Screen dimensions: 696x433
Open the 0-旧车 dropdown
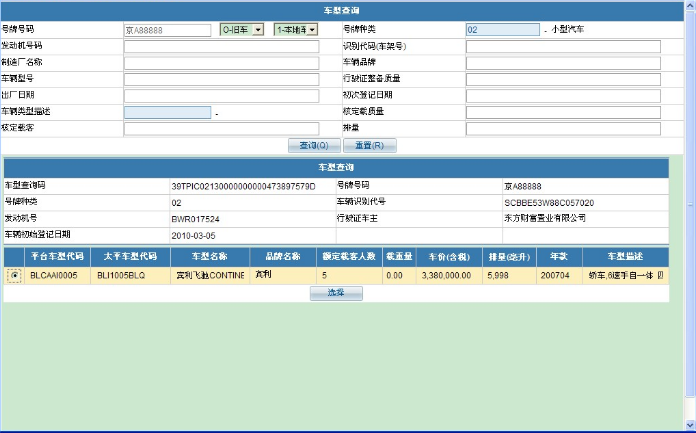(x=241, y=30)
